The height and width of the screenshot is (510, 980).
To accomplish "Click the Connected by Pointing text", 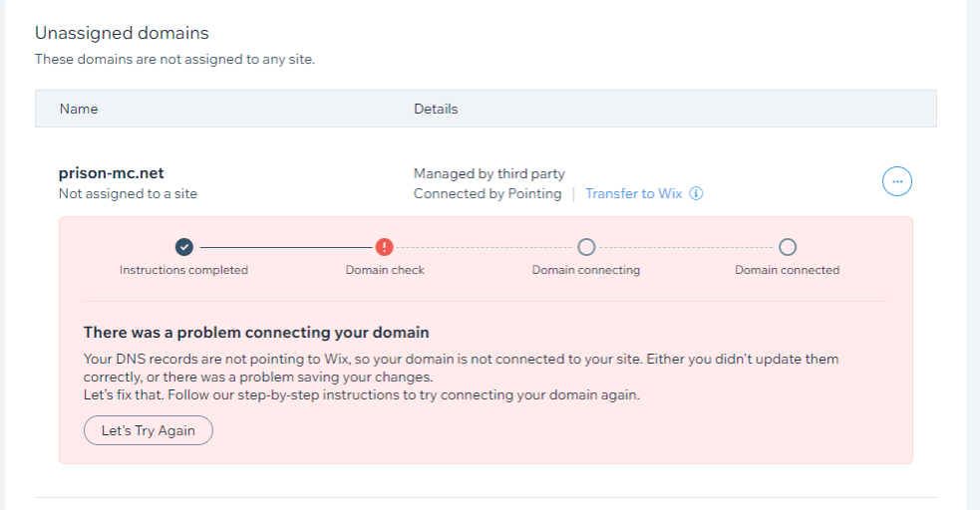I will (488, 193).
